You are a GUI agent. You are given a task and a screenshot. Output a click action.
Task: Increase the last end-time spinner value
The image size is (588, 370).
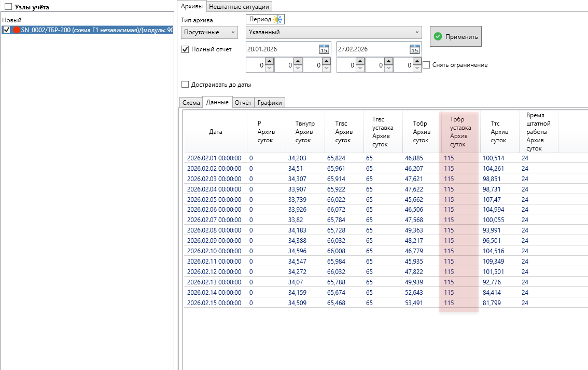[x=416, y=62]
